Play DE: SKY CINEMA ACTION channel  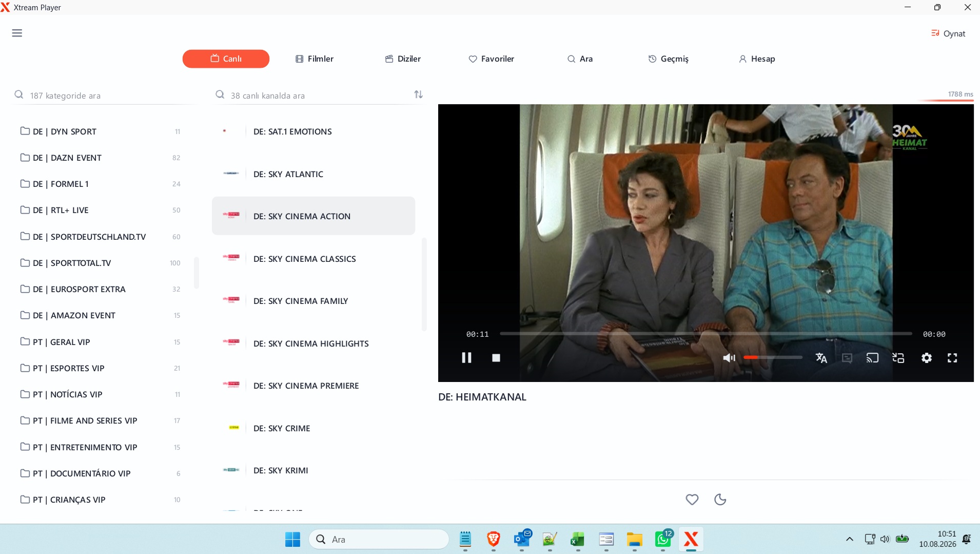point(313,216)
